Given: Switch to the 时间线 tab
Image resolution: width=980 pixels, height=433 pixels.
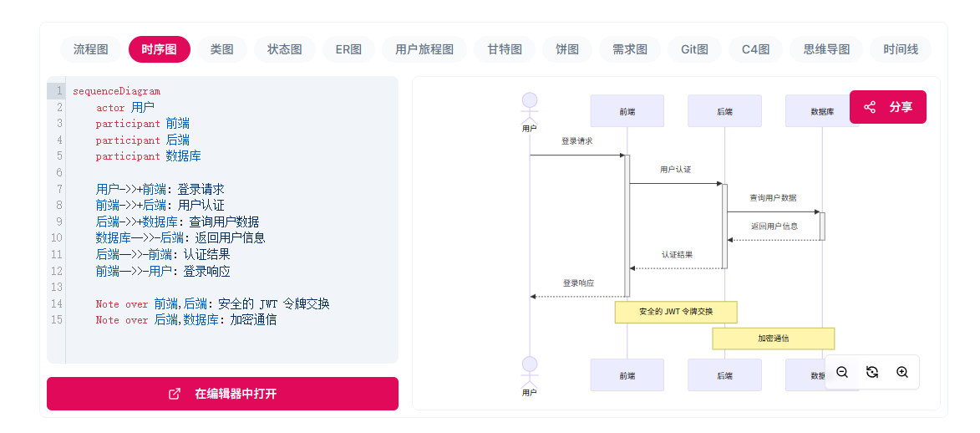Looking at the screenshot, I should click(901, 49).
